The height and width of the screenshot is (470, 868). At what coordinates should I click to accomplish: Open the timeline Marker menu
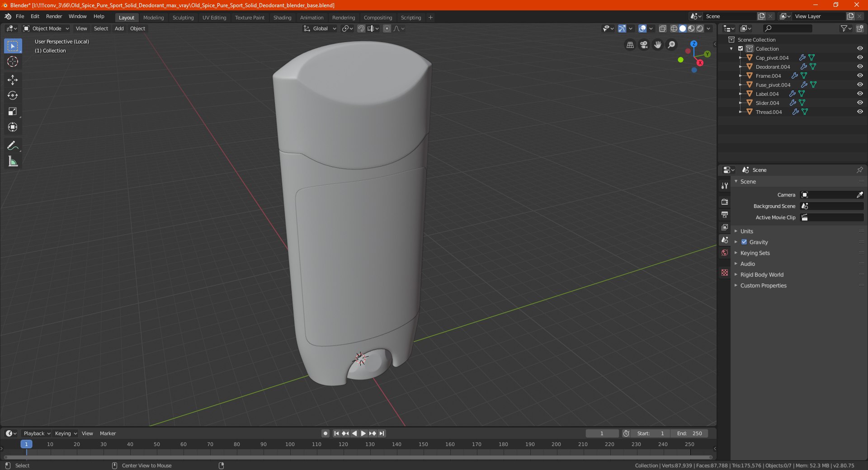tap(108, 433)
